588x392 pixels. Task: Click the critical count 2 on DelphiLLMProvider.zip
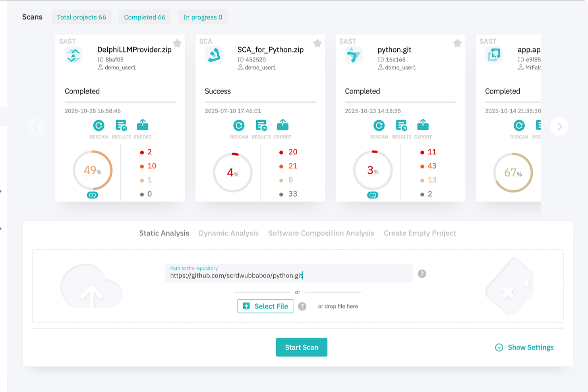pyautogui.click(x=150, y=152)
